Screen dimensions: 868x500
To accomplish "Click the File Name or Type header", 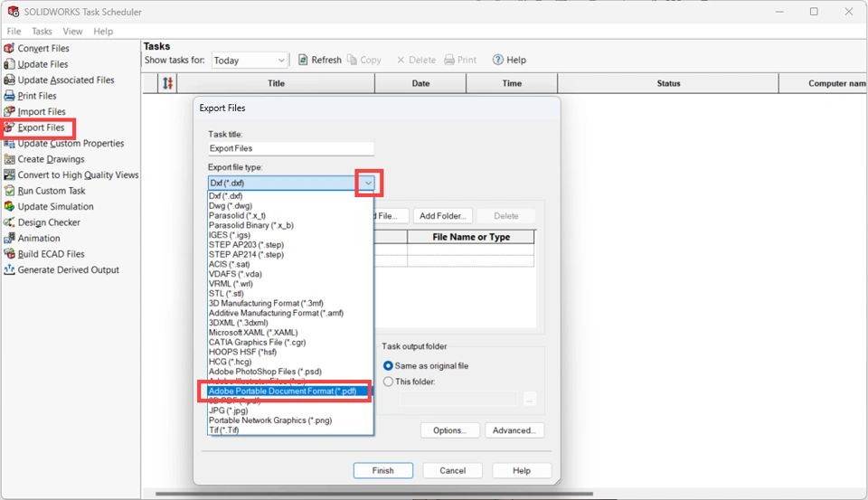I will point(471,237).
